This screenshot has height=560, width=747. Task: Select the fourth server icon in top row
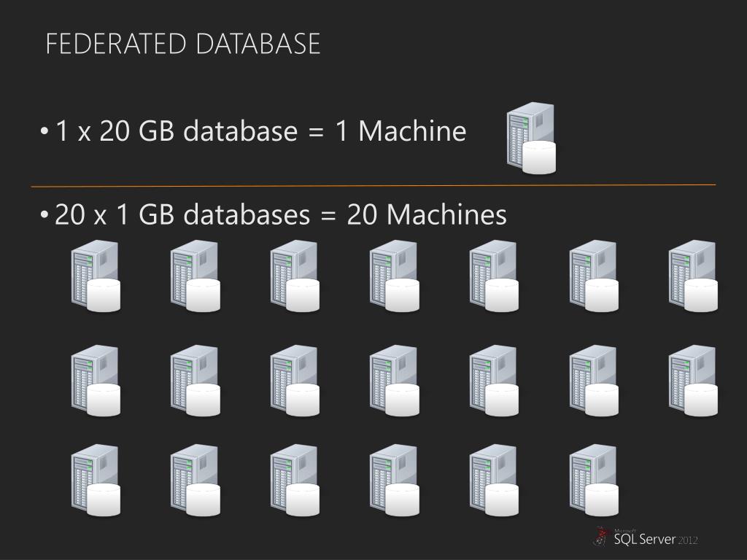395,276
